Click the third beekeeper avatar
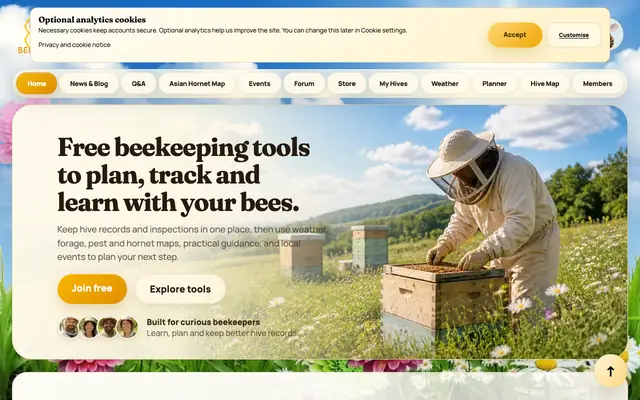The height and width of the screenshot is (400, 640). (108, 327)
